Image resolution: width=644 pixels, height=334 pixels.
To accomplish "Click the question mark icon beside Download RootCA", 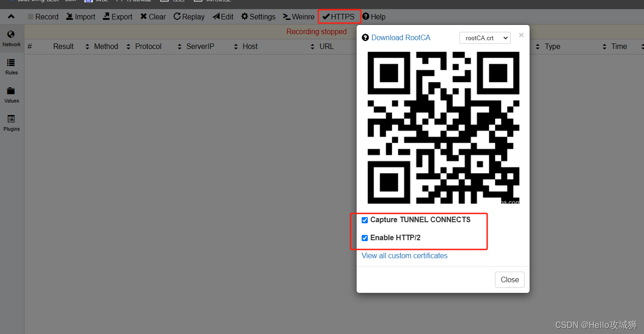I will [x=365, y=38].
